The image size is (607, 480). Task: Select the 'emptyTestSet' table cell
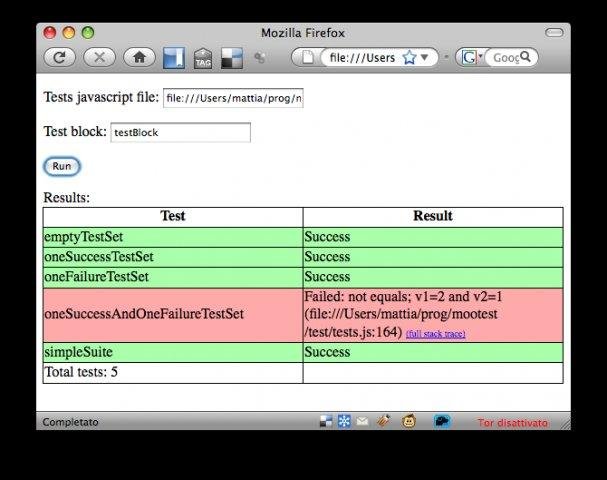tap(173, 237)
